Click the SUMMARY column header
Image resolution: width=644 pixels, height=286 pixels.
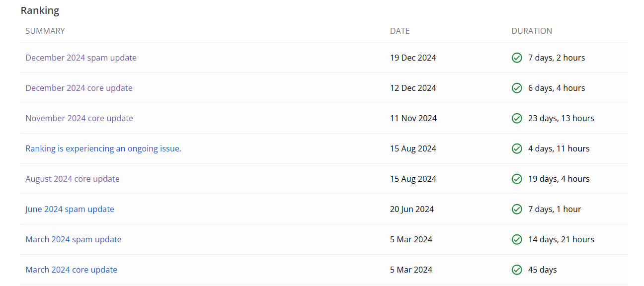coord(45,31)
